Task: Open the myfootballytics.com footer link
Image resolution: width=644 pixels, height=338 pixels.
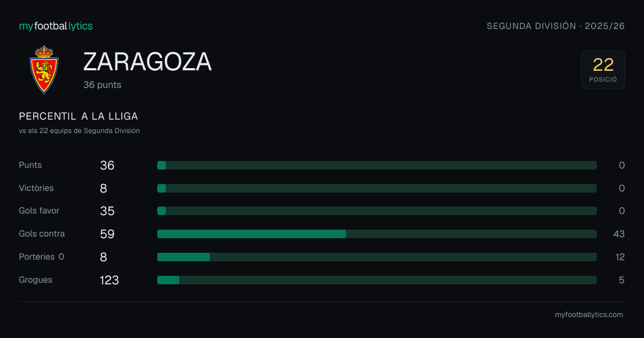Action: [x=589, y=315]
